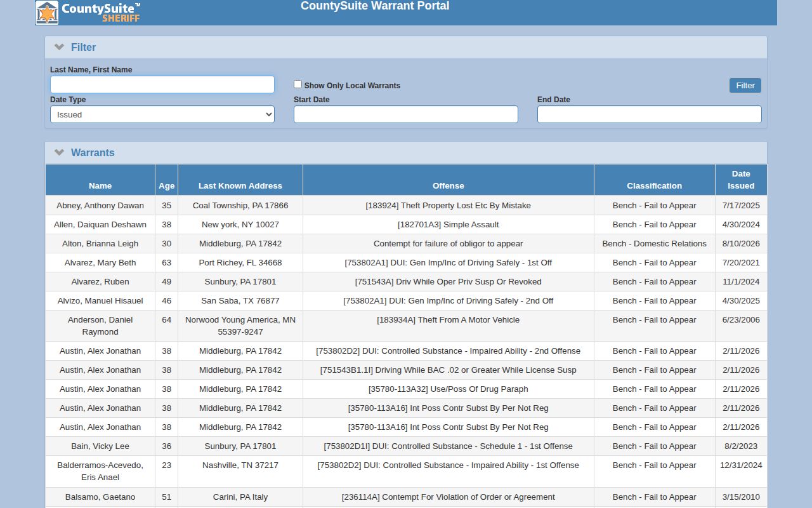Click the Filter button

745,86
